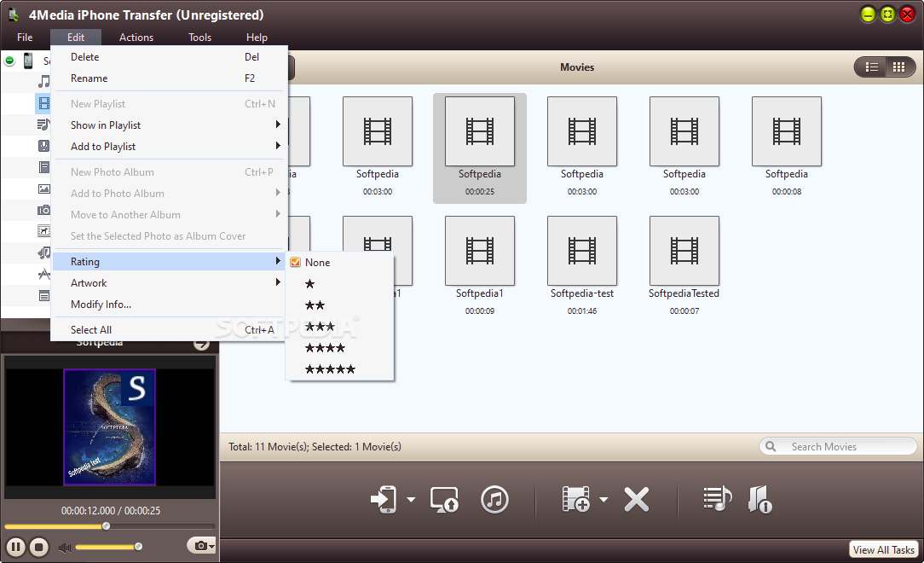Open the snapshot camera dropdown arrow

pyautogui.click(x=211, y=547)
